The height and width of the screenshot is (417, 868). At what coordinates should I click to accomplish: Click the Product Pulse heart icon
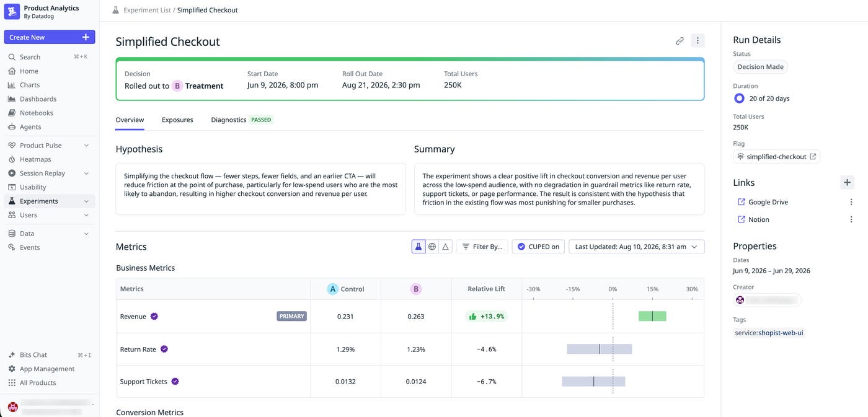12,146
